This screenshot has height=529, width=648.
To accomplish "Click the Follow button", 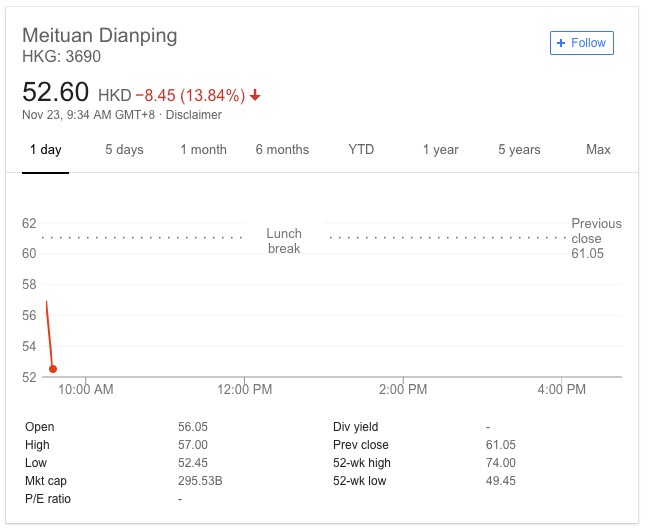I will tap(581, 43).
